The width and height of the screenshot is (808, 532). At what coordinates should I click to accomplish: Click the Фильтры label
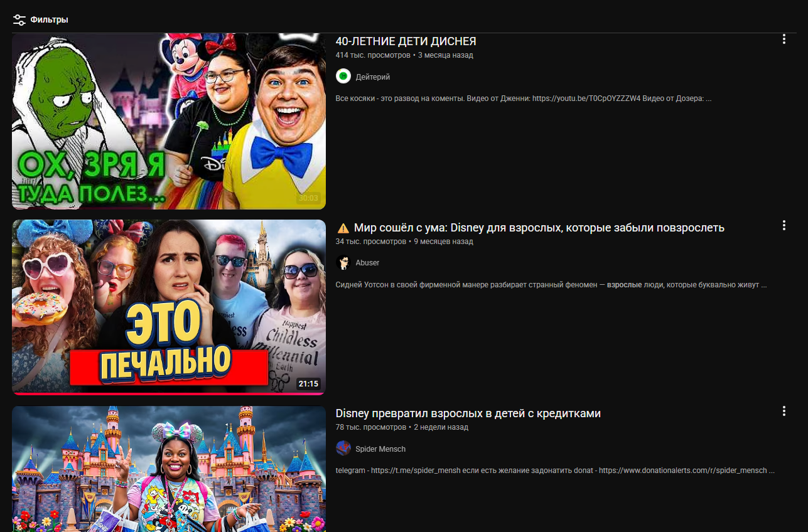49,20
